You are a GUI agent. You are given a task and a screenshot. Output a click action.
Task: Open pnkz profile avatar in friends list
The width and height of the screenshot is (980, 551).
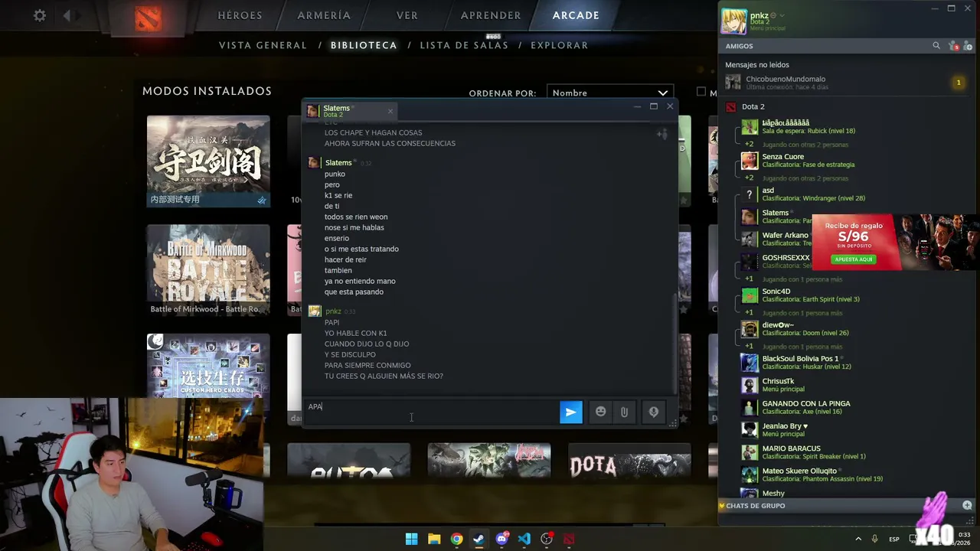click(733, 21)
